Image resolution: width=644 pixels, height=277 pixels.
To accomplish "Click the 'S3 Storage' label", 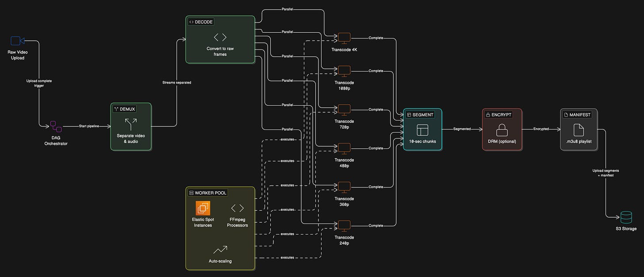I will click(626, 229).
